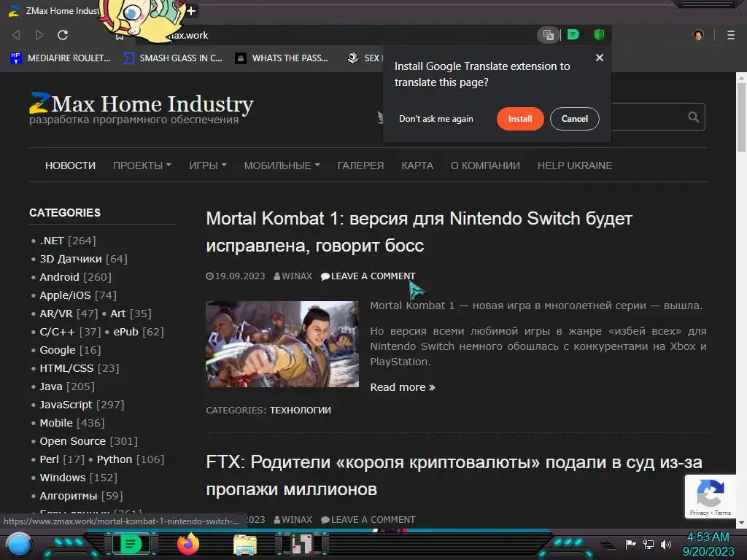747x560 pixels.
Task: Open the Art category
Action: (x=118, y=314)
